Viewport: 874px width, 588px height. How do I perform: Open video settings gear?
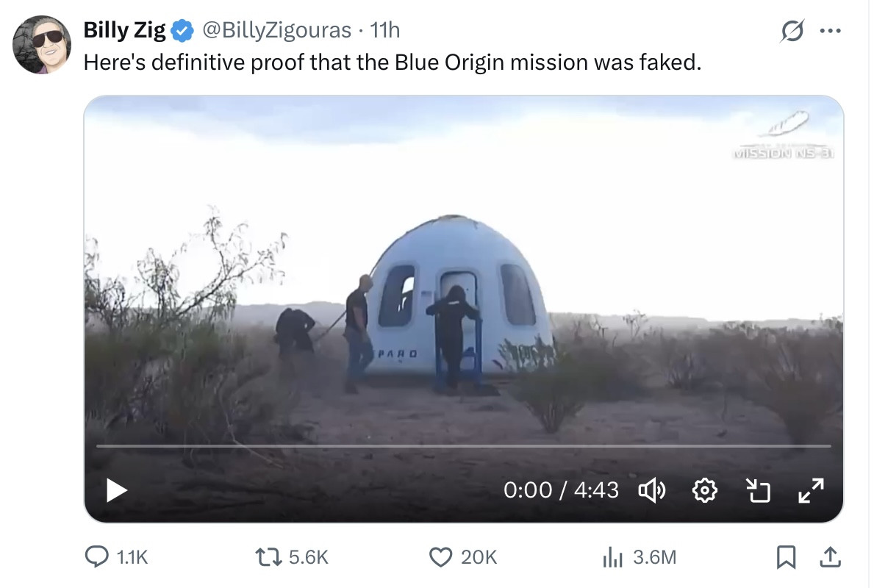(x=704, y=490)
